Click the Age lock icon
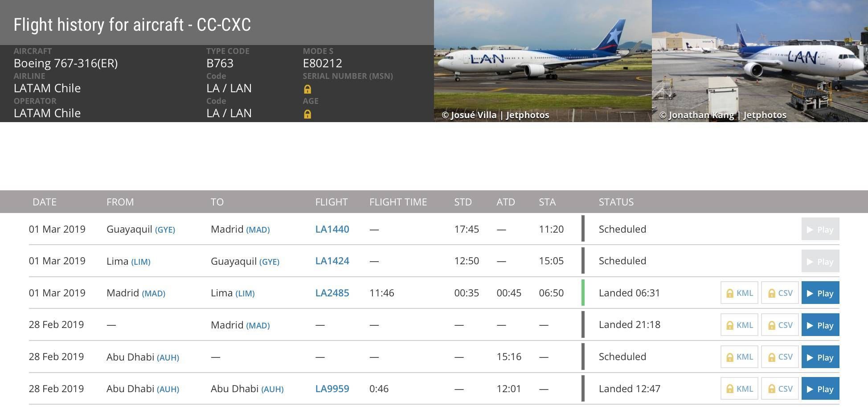Image resolution: width=868 pixels, height=410 pixels. coord(307,114)
